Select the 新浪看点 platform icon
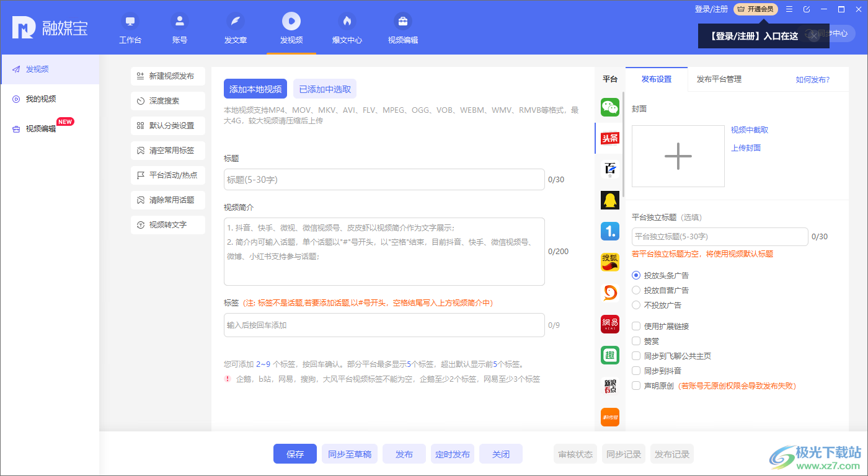 (610, 386)
